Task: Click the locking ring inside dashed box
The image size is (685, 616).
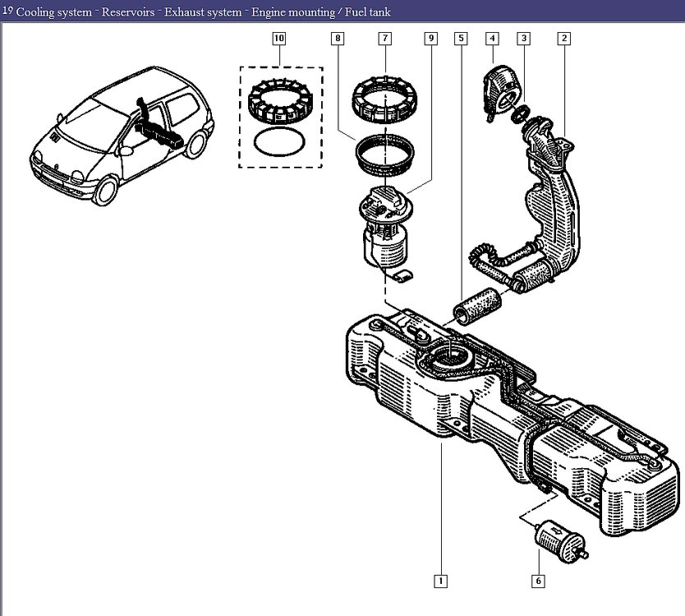Action: pos(280,101)
